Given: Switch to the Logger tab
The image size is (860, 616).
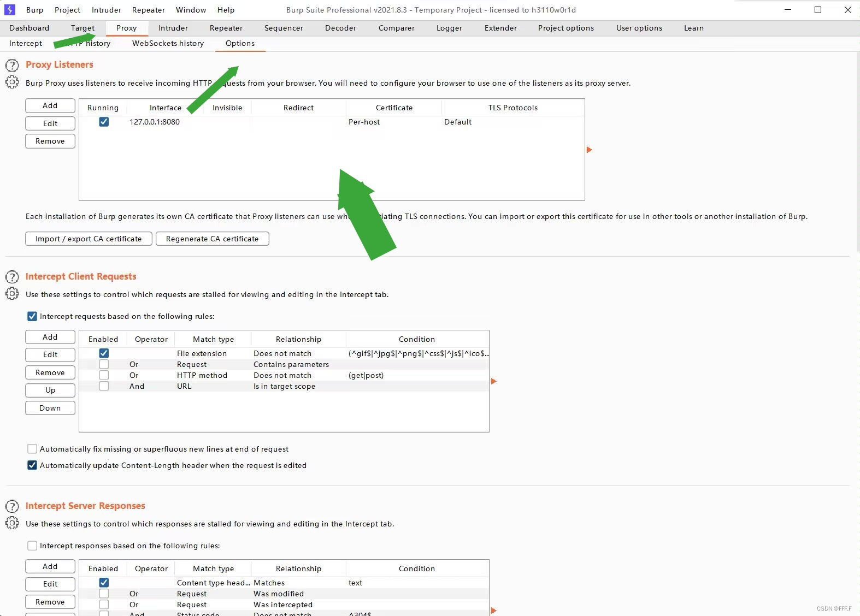Looking at the screenshot, I should click(x=449, y=28).
